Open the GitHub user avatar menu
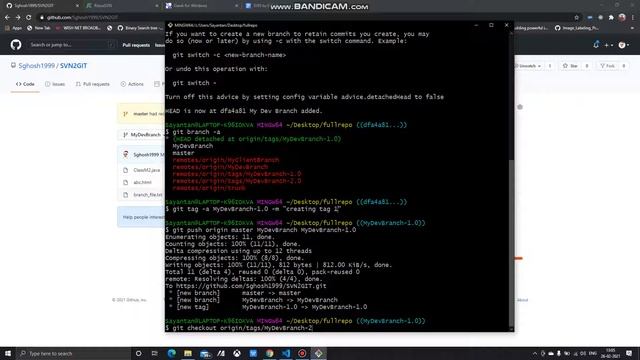The image size is (640, 360). pos(624,45)
